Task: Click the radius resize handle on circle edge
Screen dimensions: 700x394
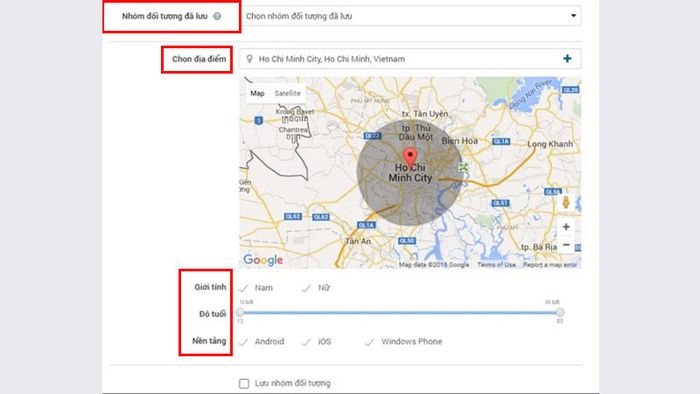Action: (x=463, y=167)
